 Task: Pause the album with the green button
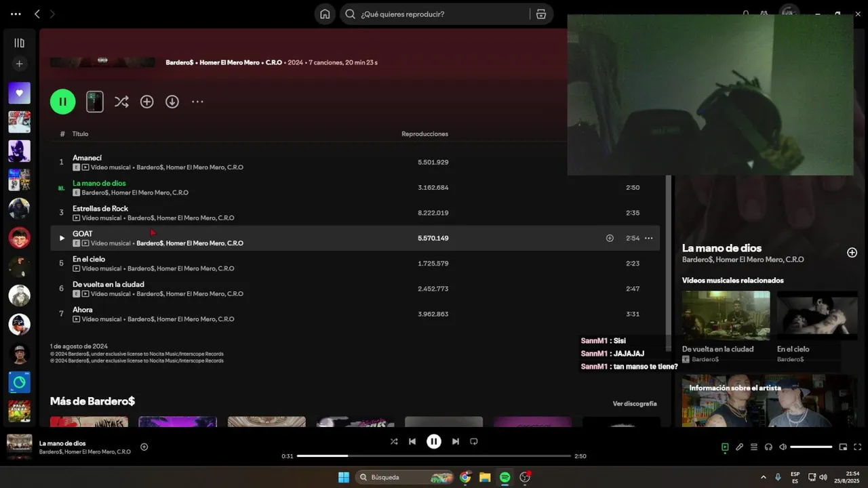pos(62,102)
